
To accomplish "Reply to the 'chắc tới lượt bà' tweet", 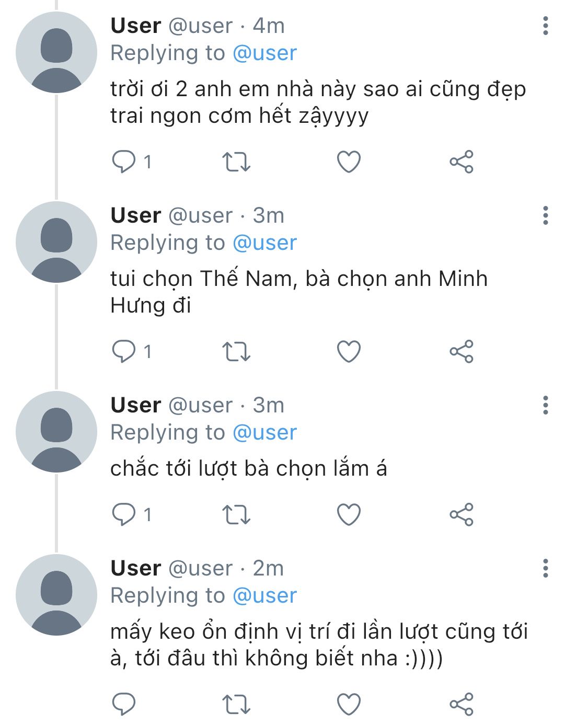I will pyautogui.click(x=124, y=514).
